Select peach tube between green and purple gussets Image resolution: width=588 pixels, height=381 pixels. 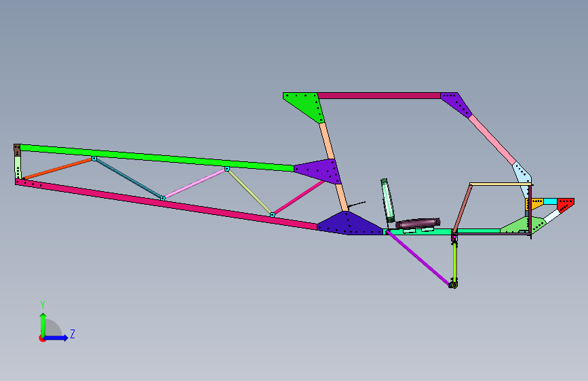point(327,140)
